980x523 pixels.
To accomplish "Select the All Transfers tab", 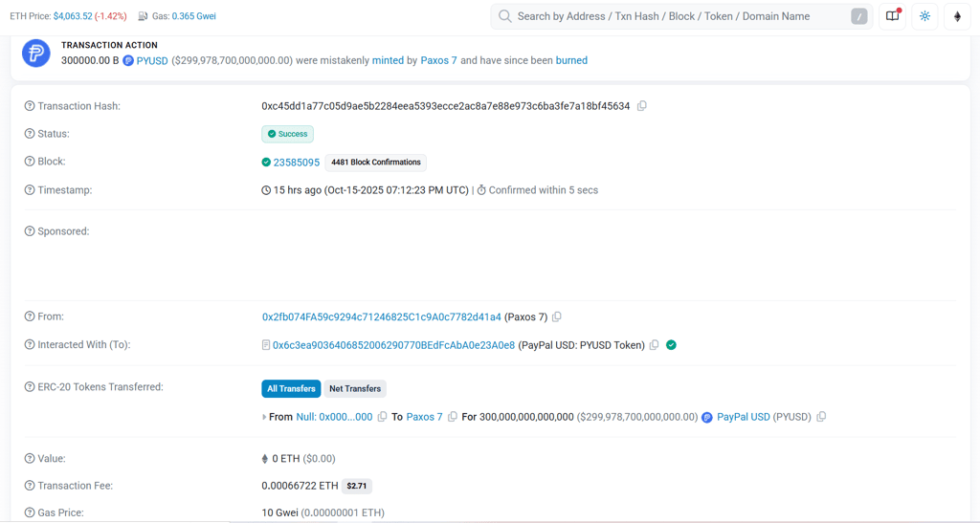I will [x=291, y=389].
